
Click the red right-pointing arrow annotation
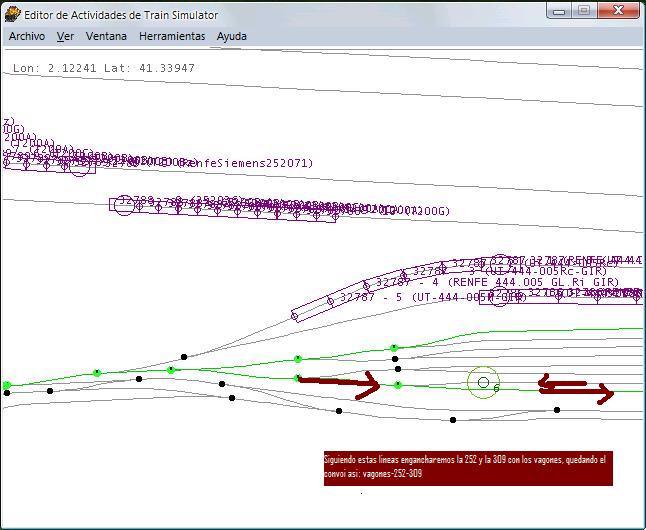tap(341, 384)
